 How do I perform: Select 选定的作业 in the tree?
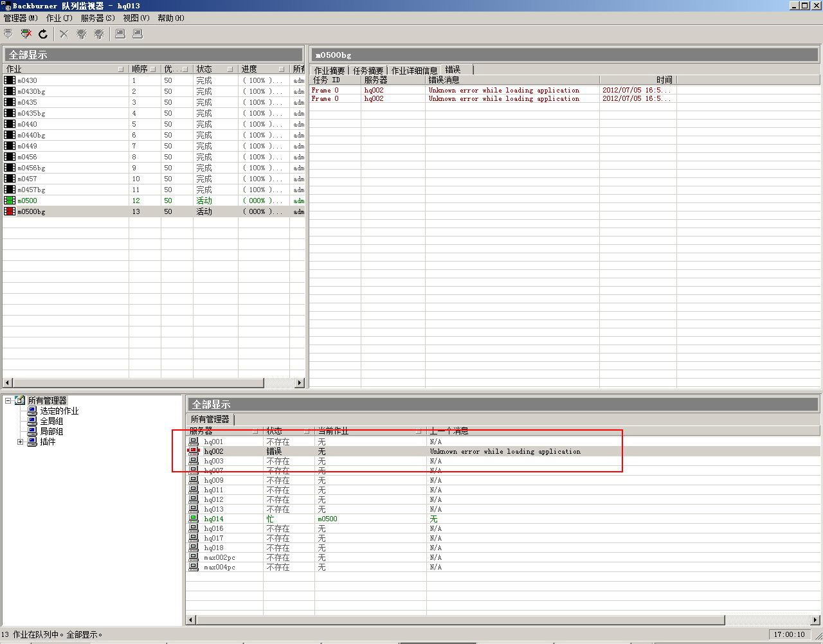(59, 411)
